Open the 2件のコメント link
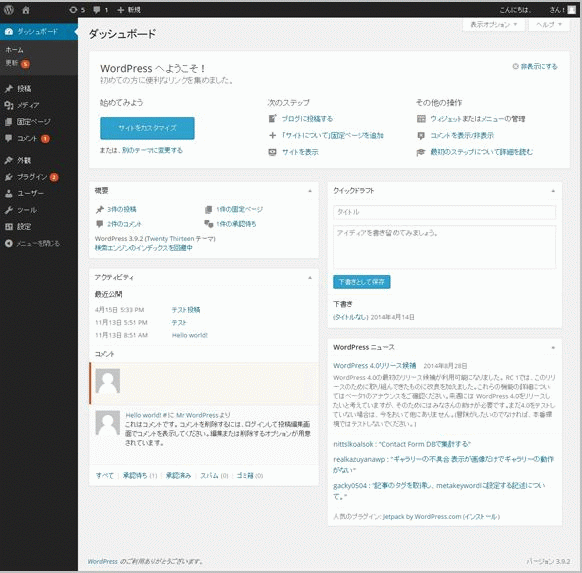Screen dimensions: 582x573 (124, 224)
